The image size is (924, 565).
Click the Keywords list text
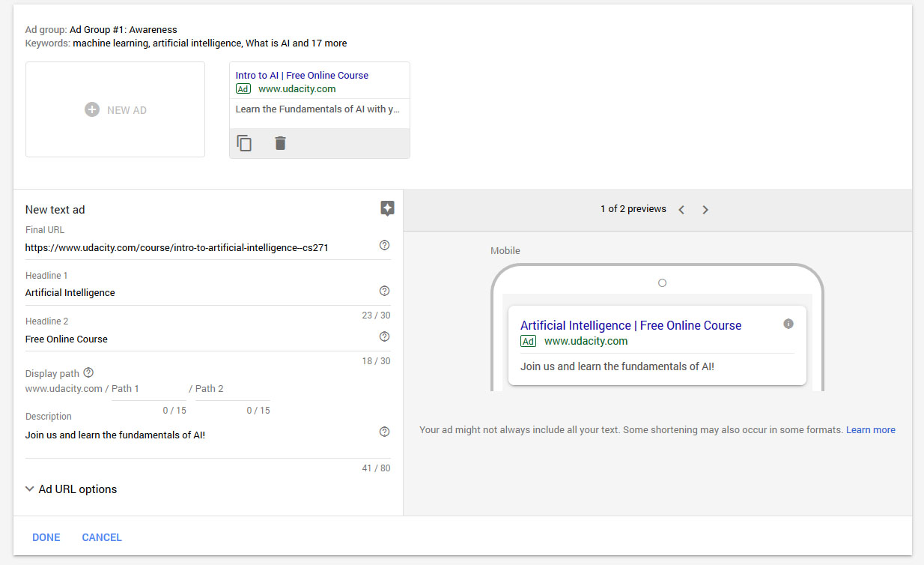210,43
